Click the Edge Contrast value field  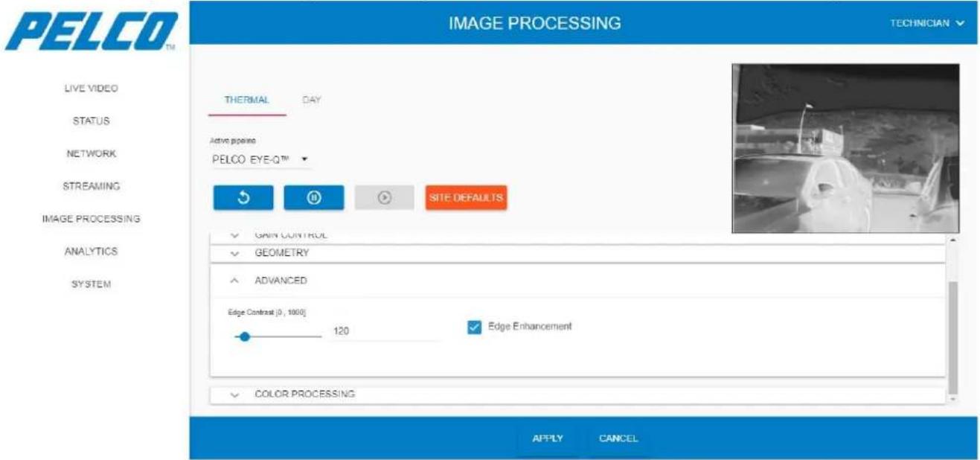[x=386, y=331]
